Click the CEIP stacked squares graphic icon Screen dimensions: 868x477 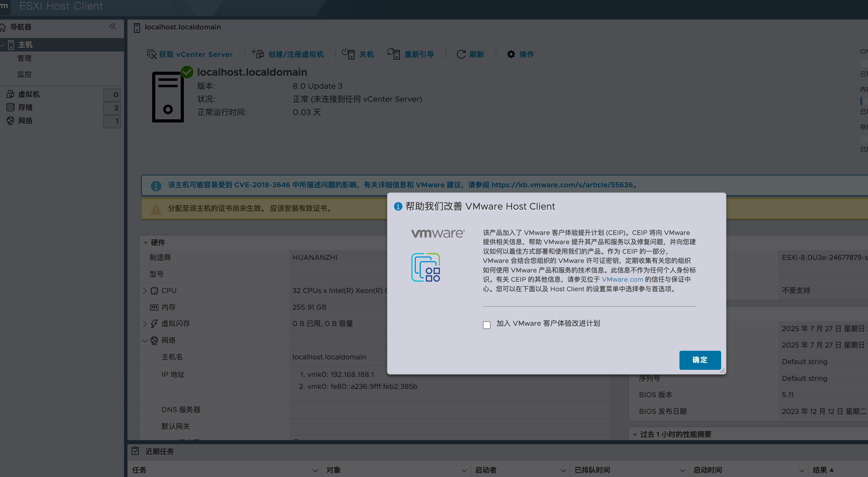pyautogui.click(x=426, y=267)
